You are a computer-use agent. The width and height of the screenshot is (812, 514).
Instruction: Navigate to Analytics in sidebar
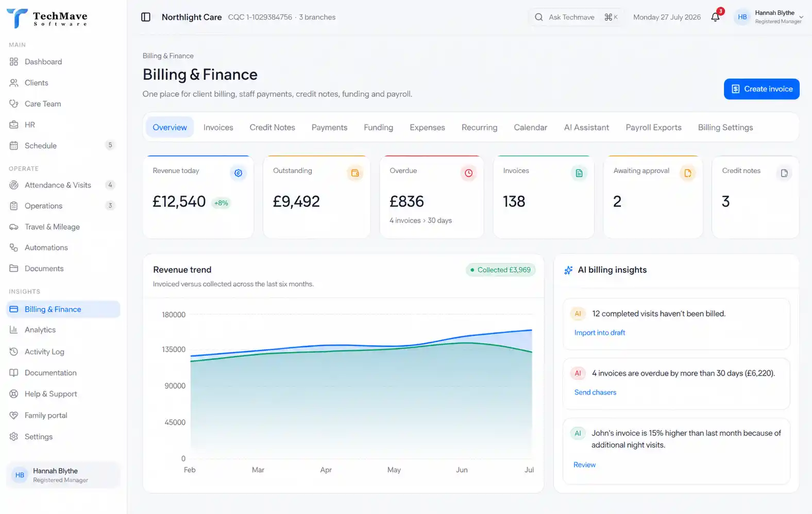tap(63, 330)
